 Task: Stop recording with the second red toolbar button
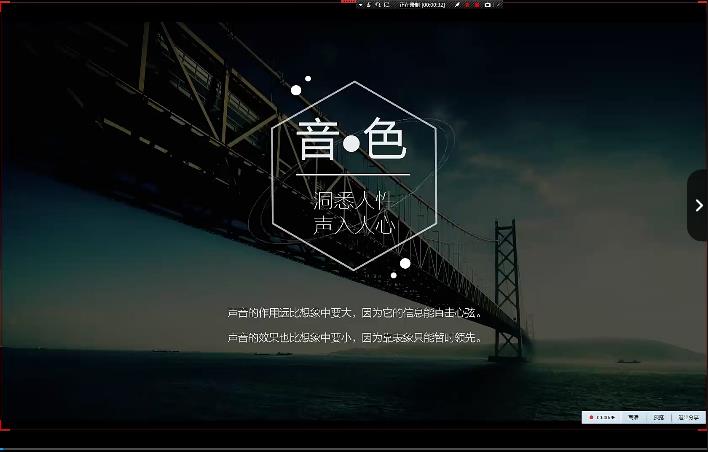pyautogui.click(x=477, y=5)
